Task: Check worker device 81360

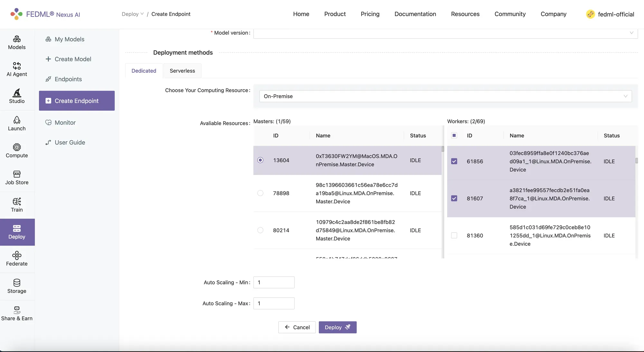Action: coord(454,236)
